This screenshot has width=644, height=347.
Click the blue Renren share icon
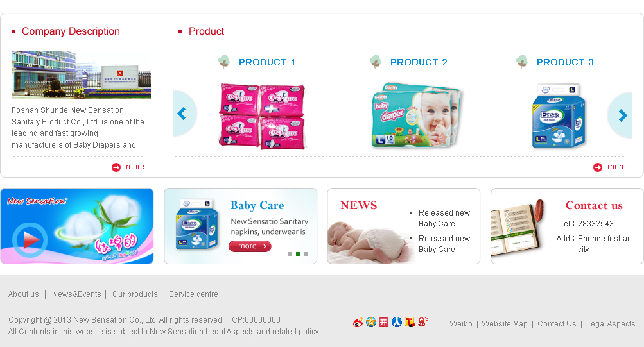pyautogui.click(x=396, y=322)
